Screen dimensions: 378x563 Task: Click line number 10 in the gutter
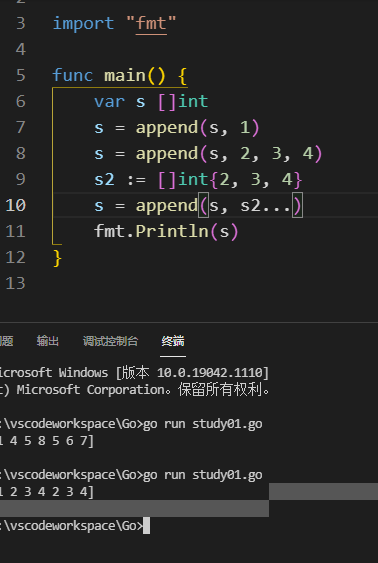[16, 205]
